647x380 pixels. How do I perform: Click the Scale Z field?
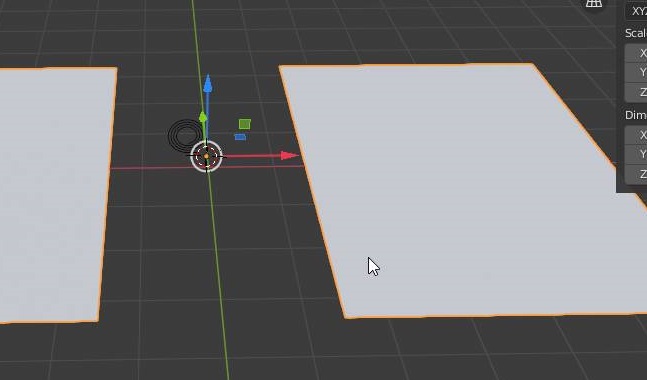pos(636,92)
